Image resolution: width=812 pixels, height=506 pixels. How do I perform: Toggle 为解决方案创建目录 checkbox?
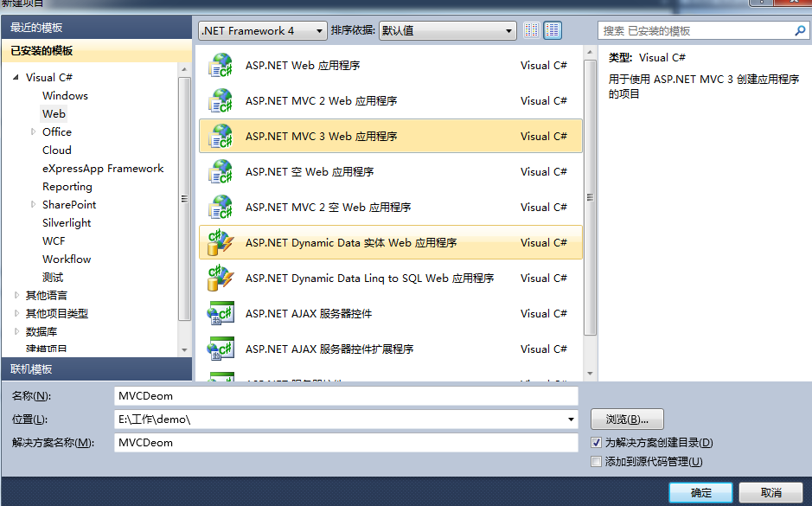pos(596,443)
